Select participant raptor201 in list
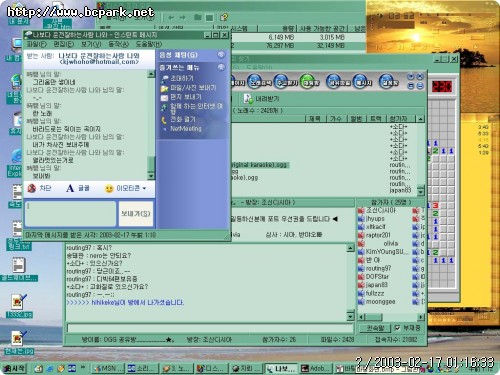Viewport: 500px width, 375px height. 378,235
